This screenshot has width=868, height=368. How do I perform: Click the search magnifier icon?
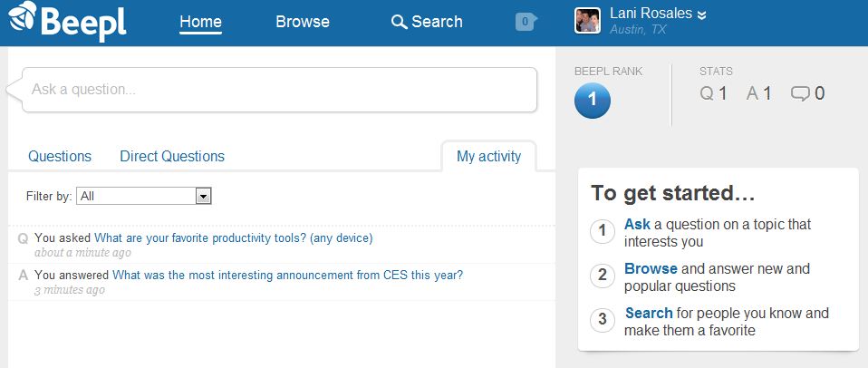pos(399,22)
